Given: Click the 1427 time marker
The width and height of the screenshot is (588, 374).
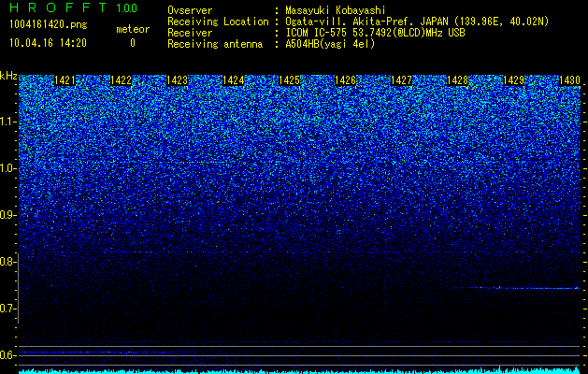Looking at the screenshot, I should click(401, 80).
